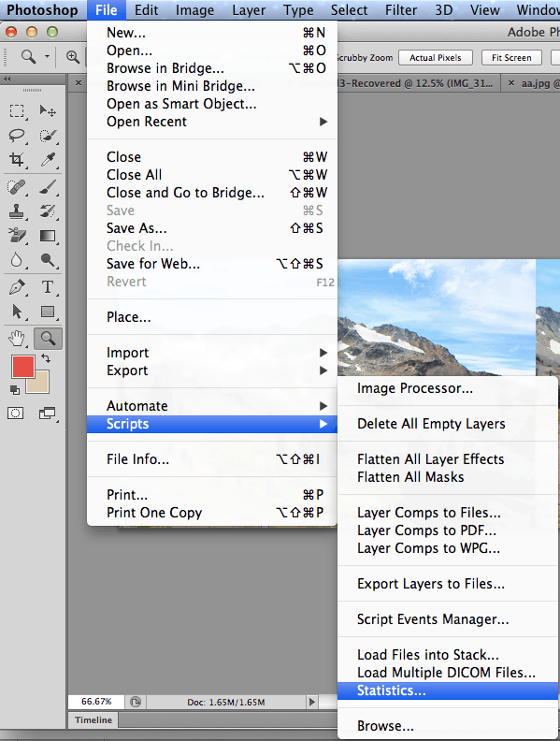
Task: Choose Script Events Manager...
Action: click(448, 619)
